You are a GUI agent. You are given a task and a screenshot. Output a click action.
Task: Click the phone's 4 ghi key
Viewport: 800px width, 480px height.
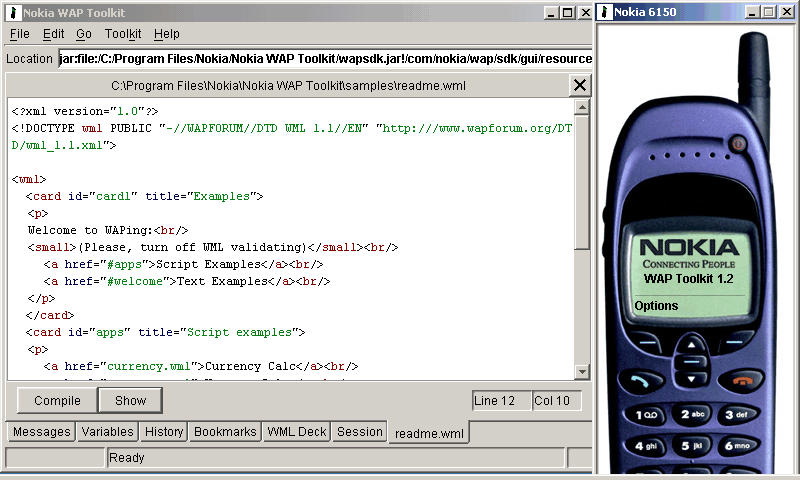pos(646,446)
